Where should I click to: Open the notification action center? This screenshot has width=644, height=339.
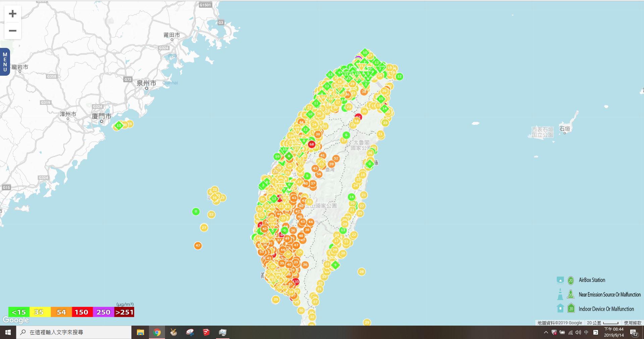click(634, 333)
